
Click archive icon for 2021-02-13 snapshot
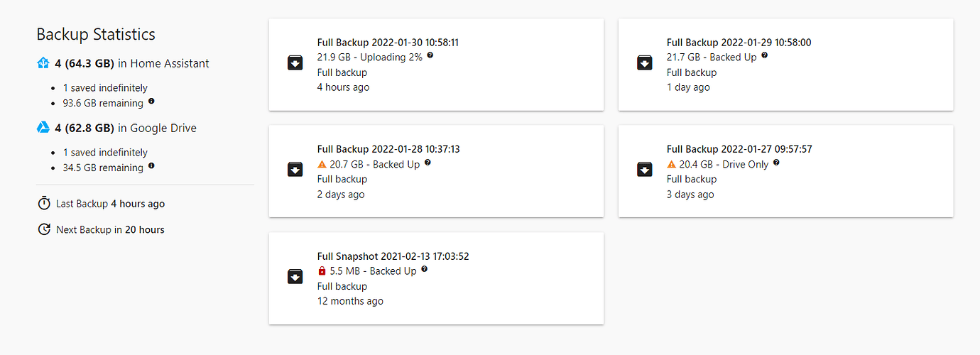tap(295, 277)
